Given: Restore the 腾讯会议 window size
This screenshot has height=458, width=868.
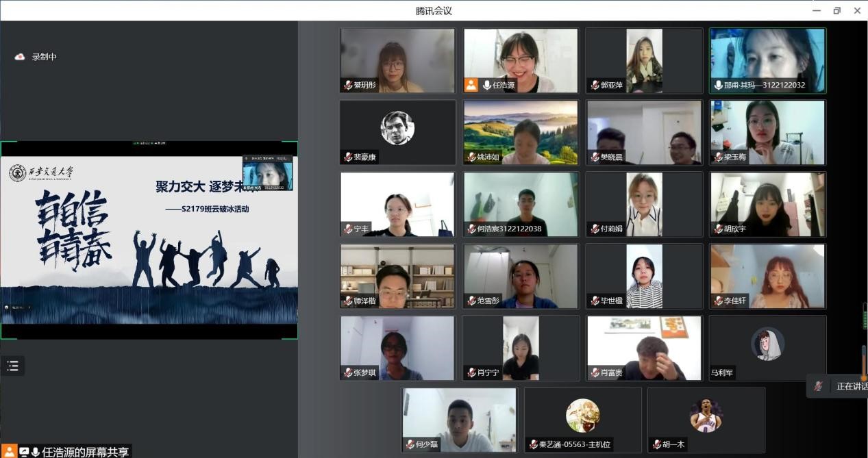Looking at the screenshot, I should pyautogui.click(x=836, y=10).
